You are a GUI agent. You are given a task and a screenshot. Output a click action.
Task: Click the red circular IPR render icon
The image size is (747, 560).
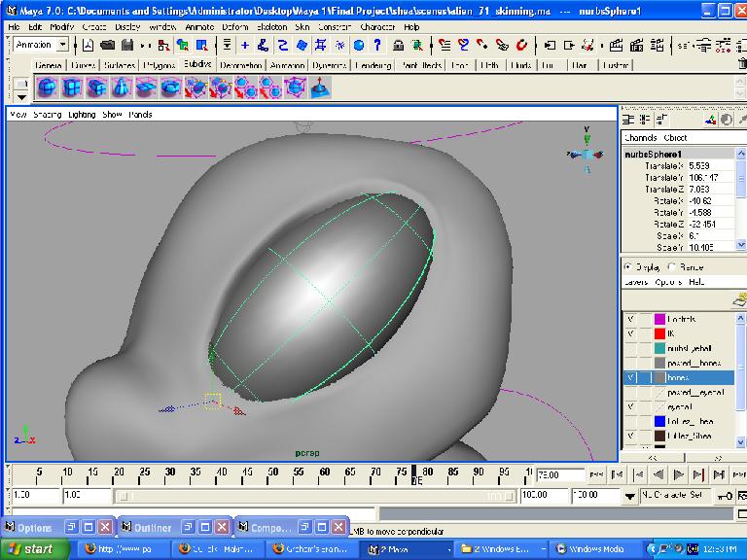pyautogui.click(x=521, y=46)
